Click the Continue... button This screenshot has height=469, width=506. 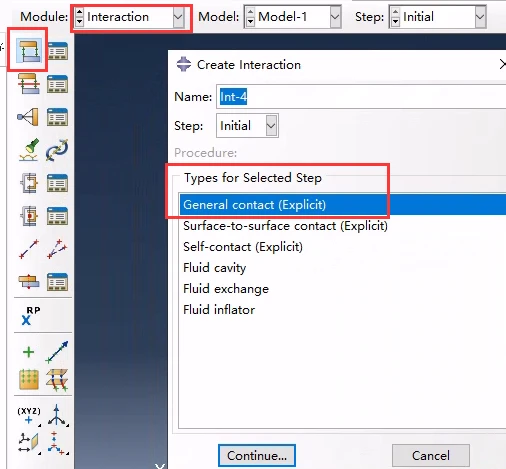tap(257, 456)
